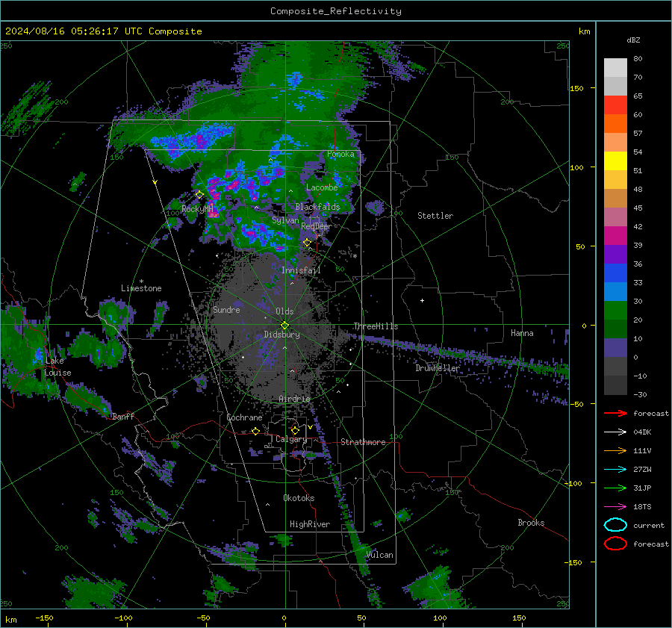Select the Limestone label
Screen dimensions: 672x628
(x=141, y=288)
